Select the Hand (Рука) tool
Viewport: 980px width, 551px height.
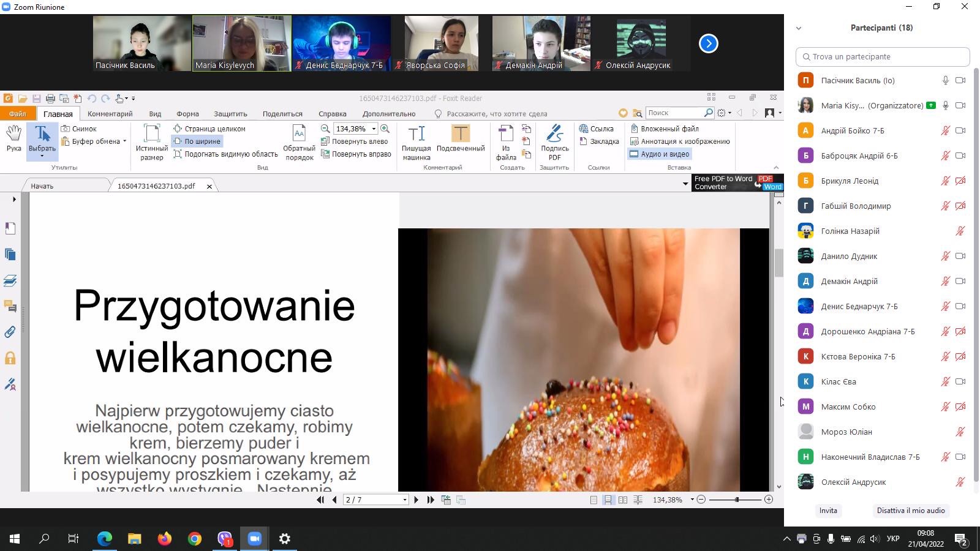click(13, 139)
